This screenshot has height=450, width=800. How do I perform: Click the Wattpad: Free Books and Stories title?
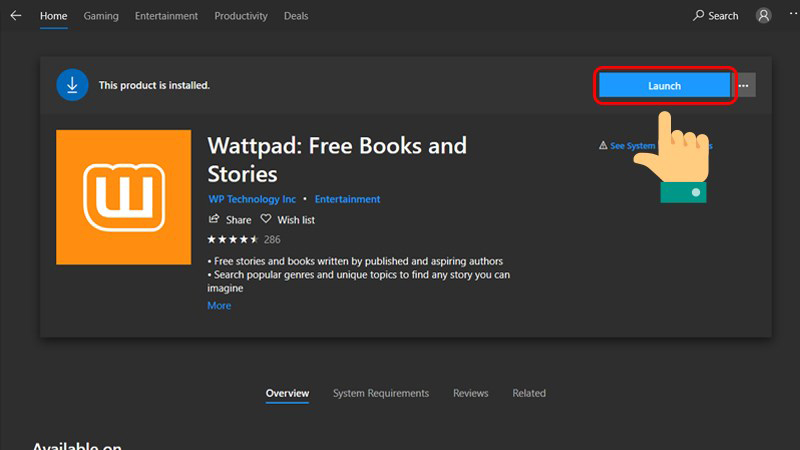coord(337,160)
